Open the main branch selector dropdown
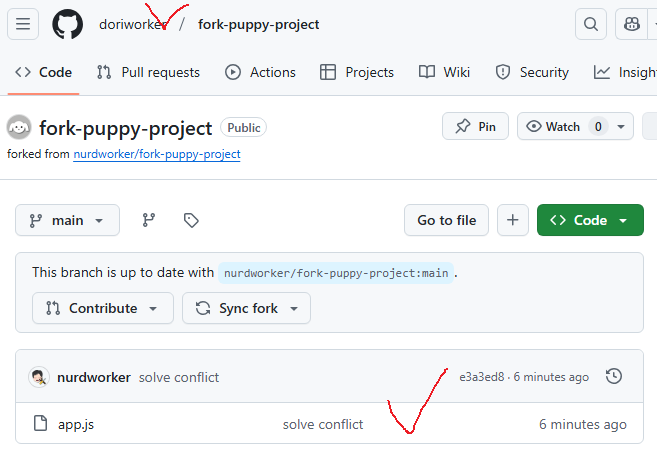657x454 pixels. coord(67,220)
